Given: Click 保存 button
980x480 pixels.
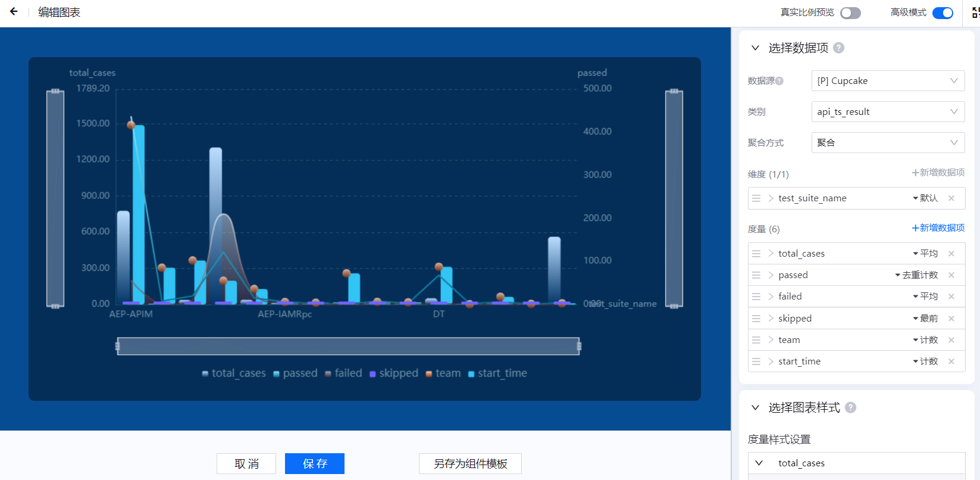Looking at the screenshot, I should pyautogui.click(x=315, y=463).
